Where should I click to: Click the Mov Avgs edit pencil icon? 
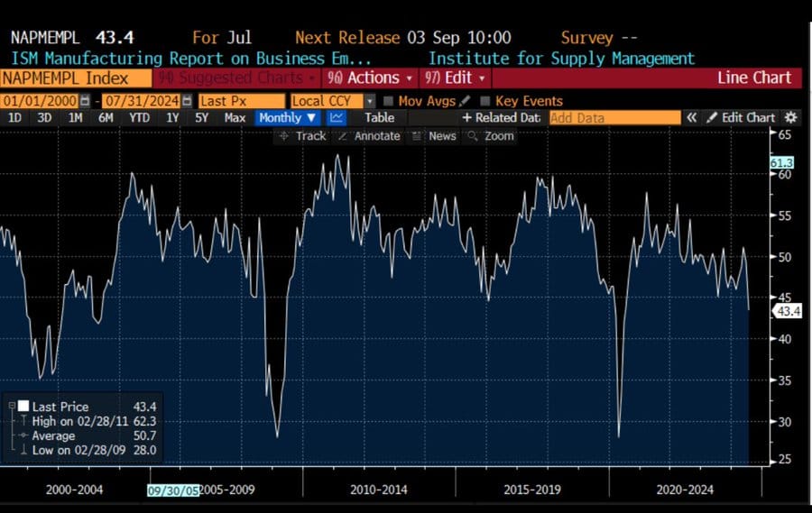click(x=464, y=101)
